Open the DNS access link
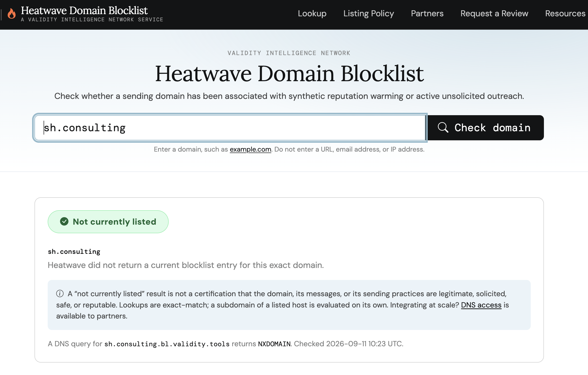588x375 pixels. pos(481,305)
